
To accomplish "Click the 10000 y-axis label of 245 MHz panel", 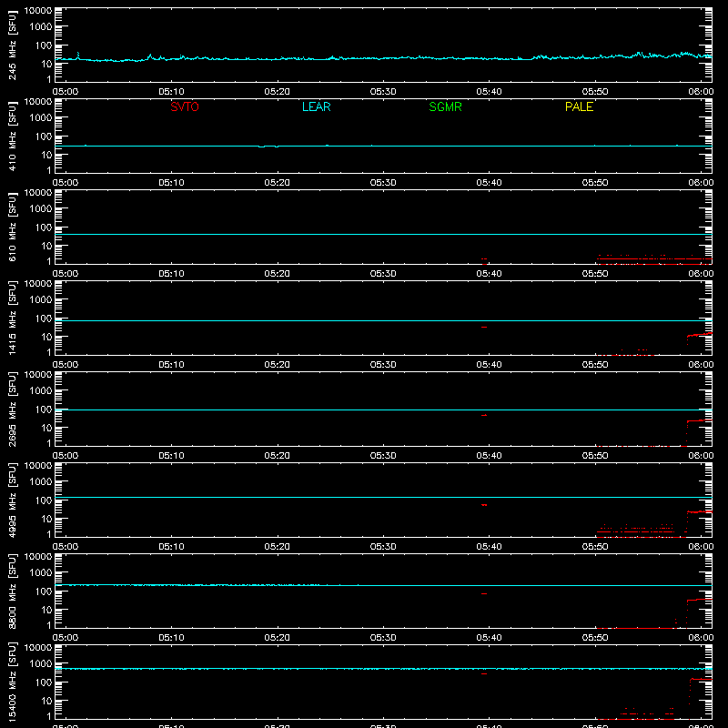I will 38,11.
